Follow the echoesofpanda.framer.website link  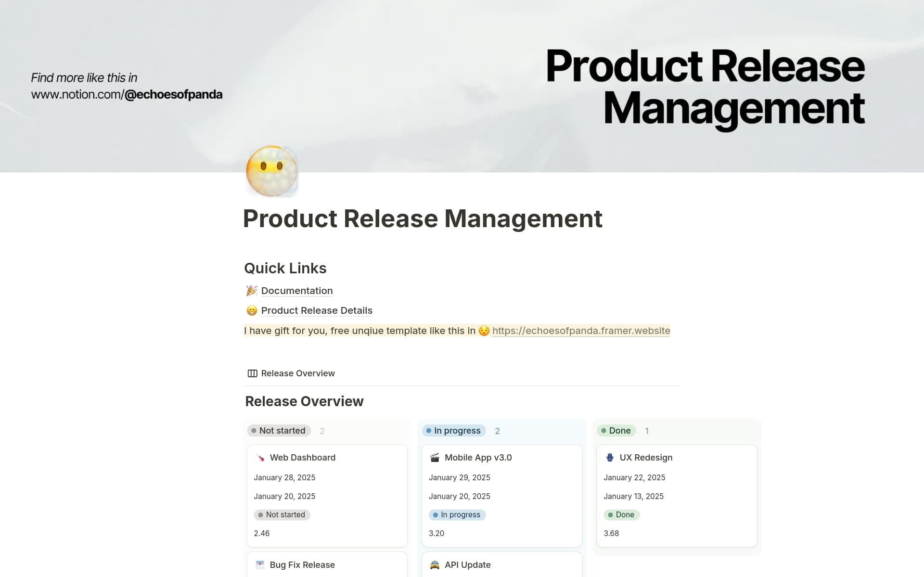pyautogui.click(x=581, y=331)
